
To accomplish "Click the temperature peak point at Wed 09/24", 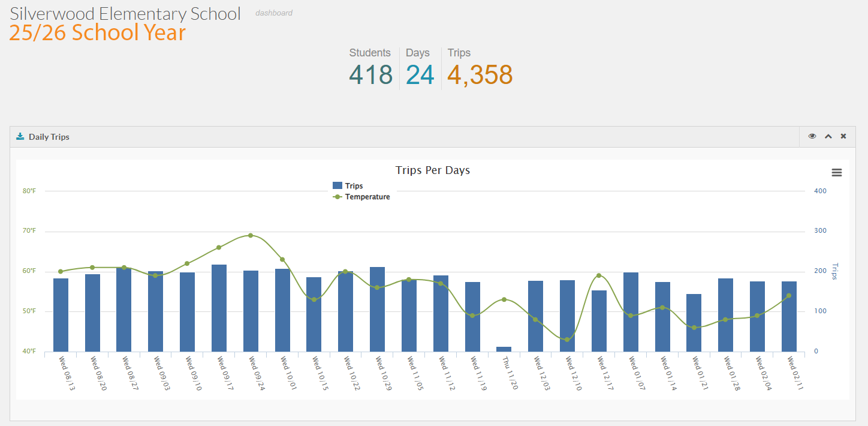I will pyautogui.click(x=251, y=235).
